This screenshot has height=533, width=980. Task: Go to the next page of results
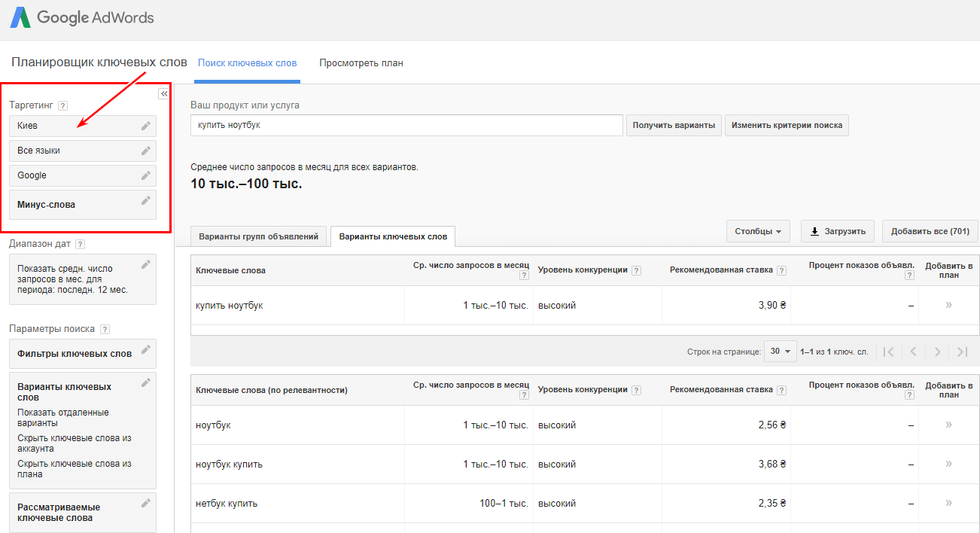point(937,352)
